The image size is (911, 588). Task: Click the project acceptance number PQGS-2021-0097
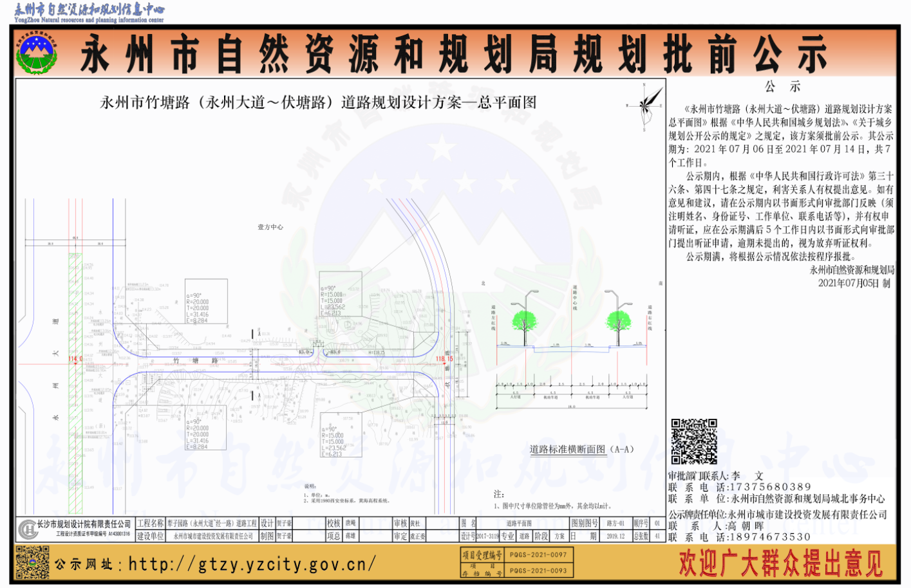tap(538, 555)
